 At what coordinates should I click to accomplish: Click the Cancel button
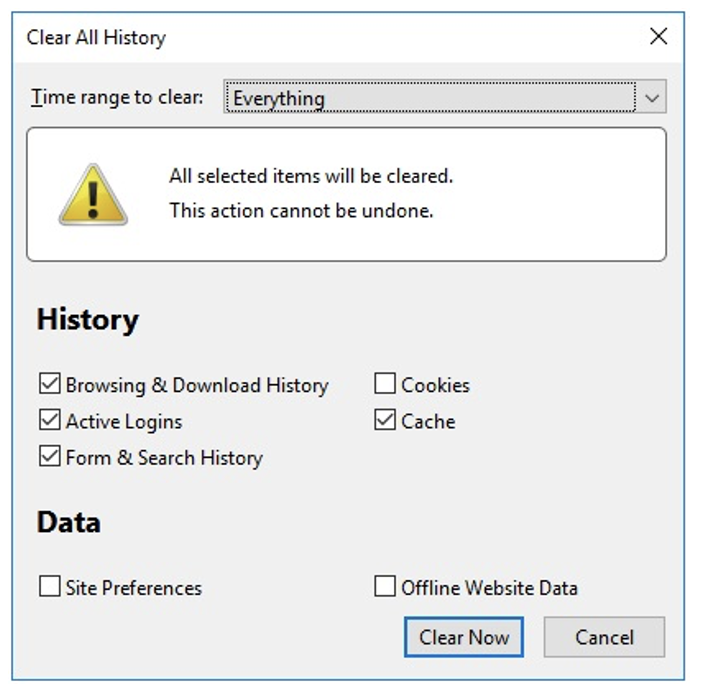pyautogui.click(x=604, y=637)
